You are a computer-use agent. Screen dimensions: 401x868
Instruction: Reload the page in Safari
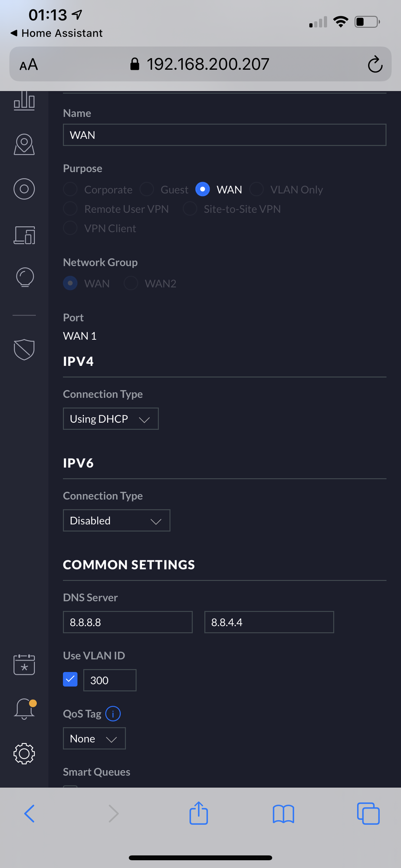pos(375,64)
